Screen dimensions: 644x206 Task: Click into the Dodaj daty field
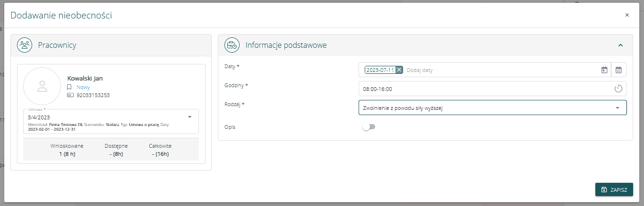472,70
